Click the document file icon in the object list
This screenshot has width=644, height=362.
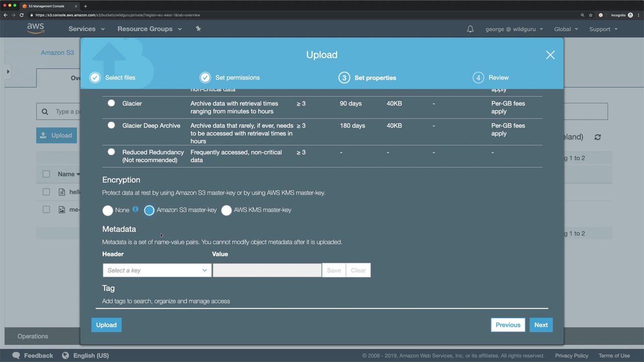[62, 192]
